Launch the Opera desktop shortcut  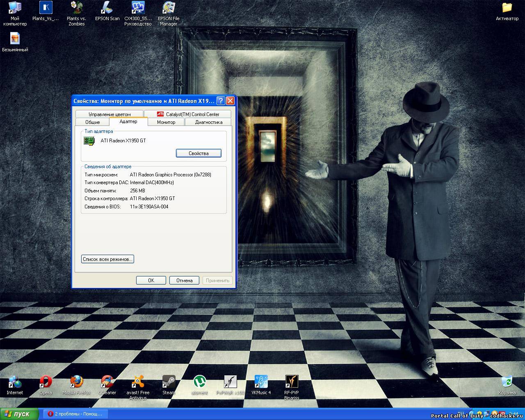tap(46, 385)
